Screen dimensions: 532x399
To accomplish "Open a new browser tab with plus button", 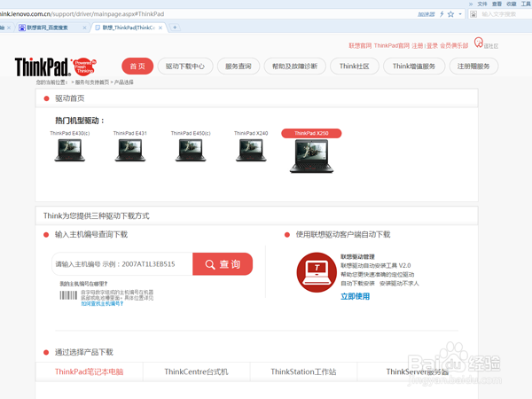I will coord(175,27).
